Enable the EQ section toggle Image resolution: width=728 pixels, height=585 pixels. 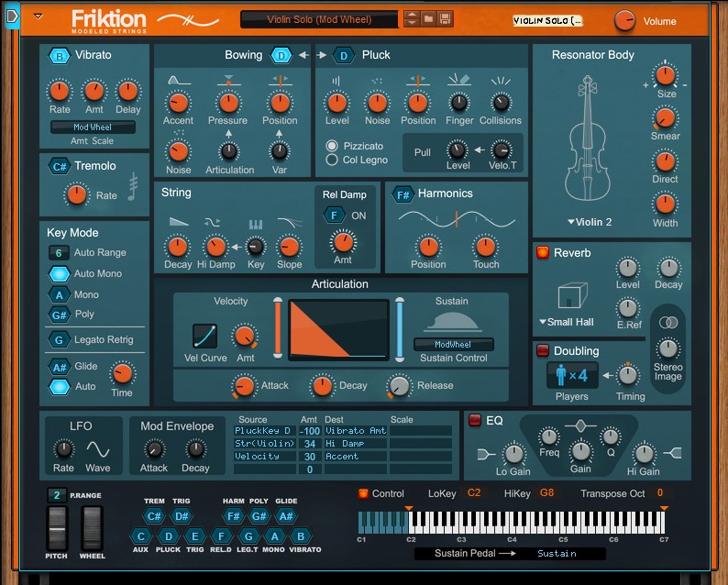tap(474, 421)
